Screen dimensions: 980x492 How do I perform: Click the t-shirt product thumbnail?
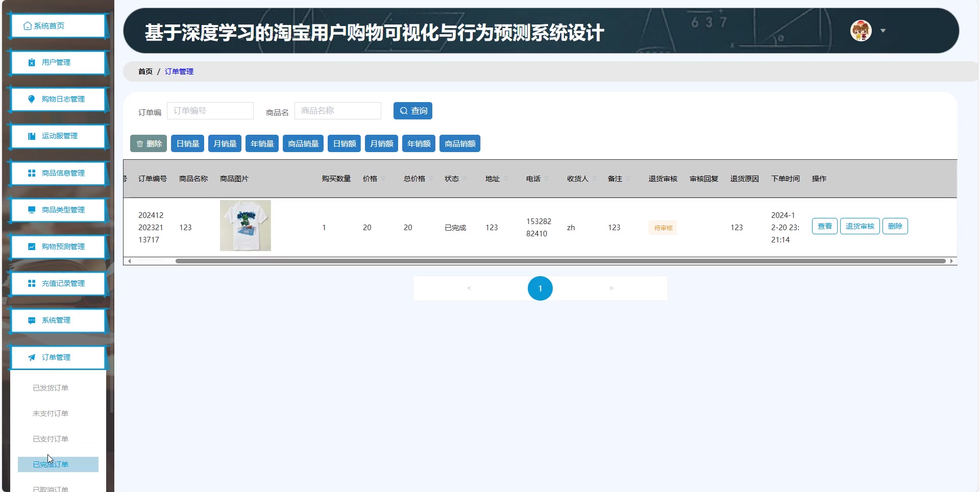[246, 226]
